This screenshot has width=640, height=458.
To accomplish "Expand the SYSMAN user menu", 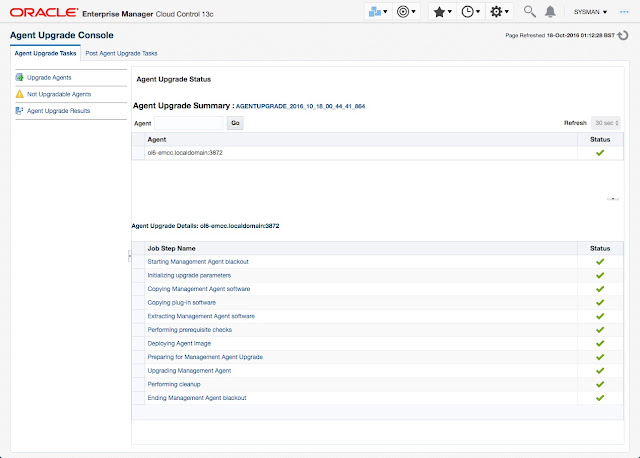I will click(590, 12).
